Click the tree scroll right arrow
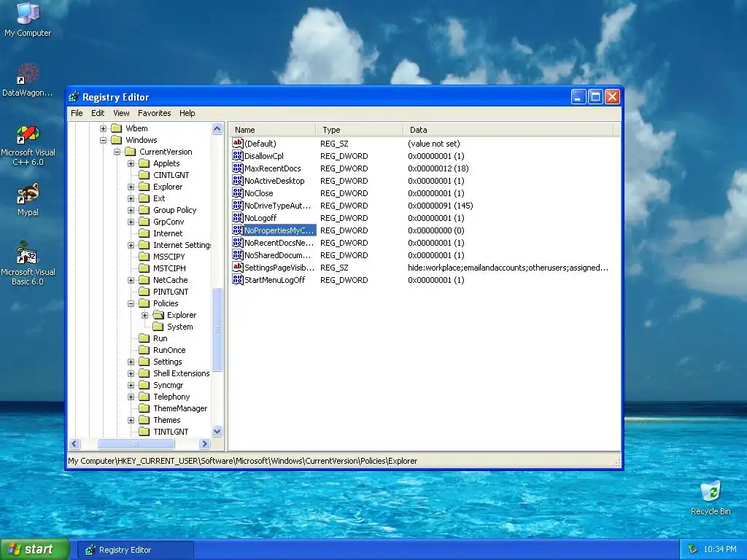 pos(204,444)
